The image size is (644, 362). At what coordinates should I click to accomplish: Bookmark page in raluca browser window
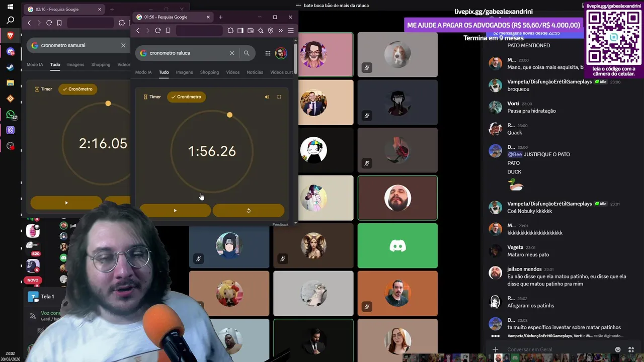[168, 31]
